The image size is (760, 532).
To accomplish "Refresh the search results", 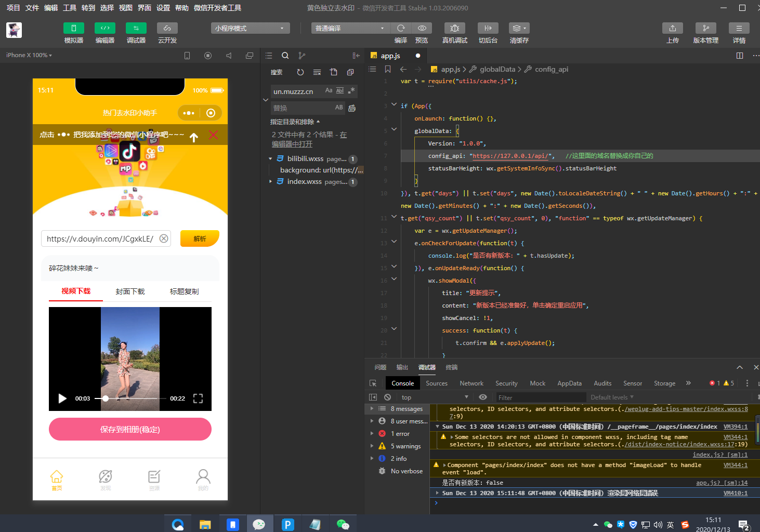I will 300,72.
